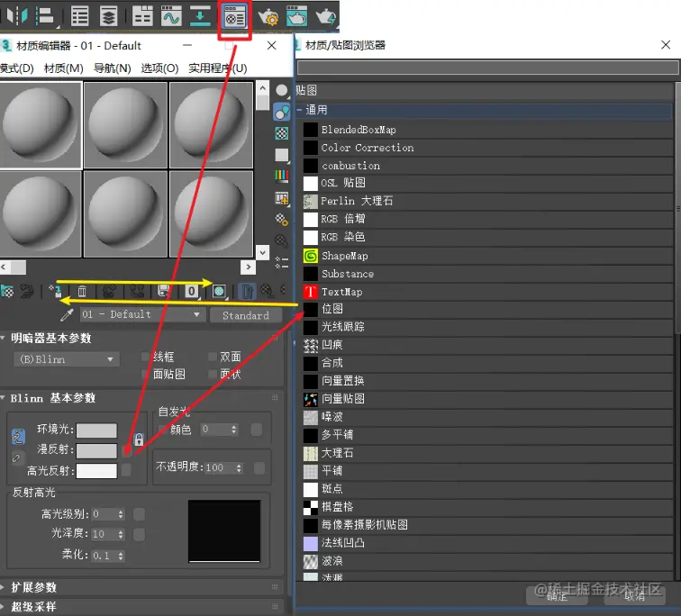Enable the 双面 checkbox
This screenshot has height=616, width=681.
tap(213, 357)
